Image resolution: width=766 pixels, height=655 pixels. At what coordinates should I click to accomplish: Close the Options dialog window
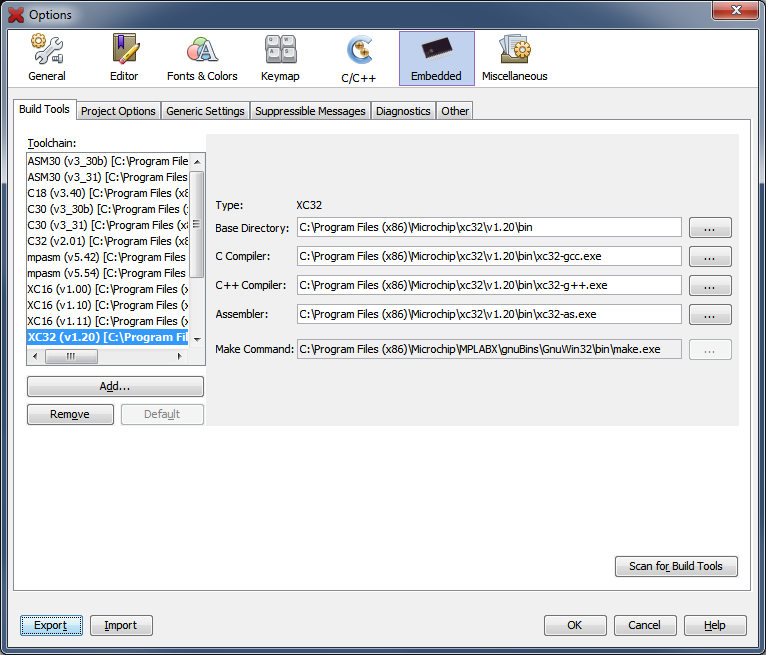click(737, 10)
